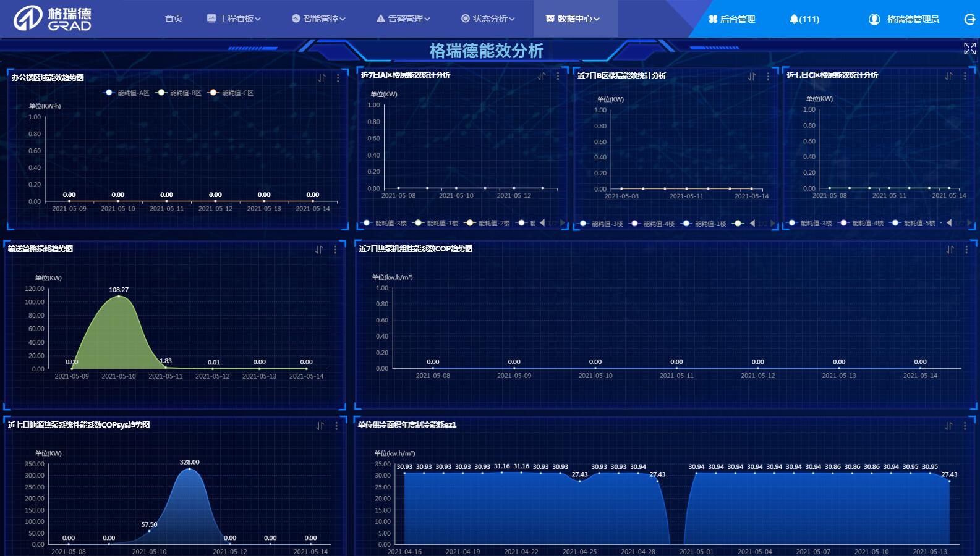
Task: Open the 数据中心 dropdown menu
Action: (573, 19)
